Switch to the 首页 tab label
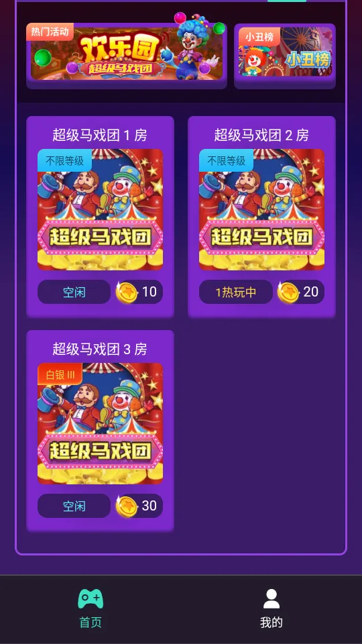The image size is (362, 644). (90, 623)
